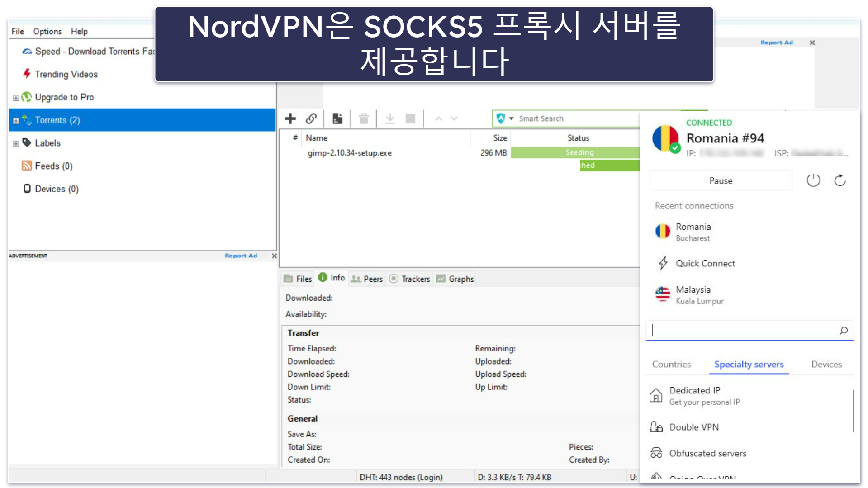Select Torrents (2) in sidebar
Viewport: 868px width, 488px height.
pos(142,120)
